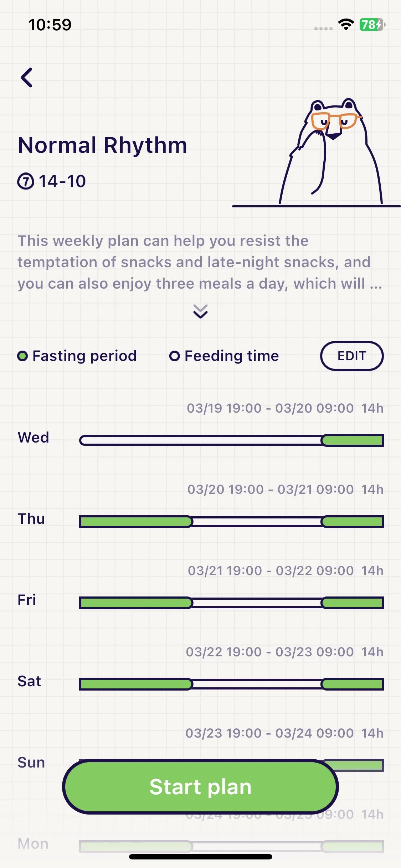401x868 pixels.
Task: Expand the truncated plan description text
Action: 200,262
